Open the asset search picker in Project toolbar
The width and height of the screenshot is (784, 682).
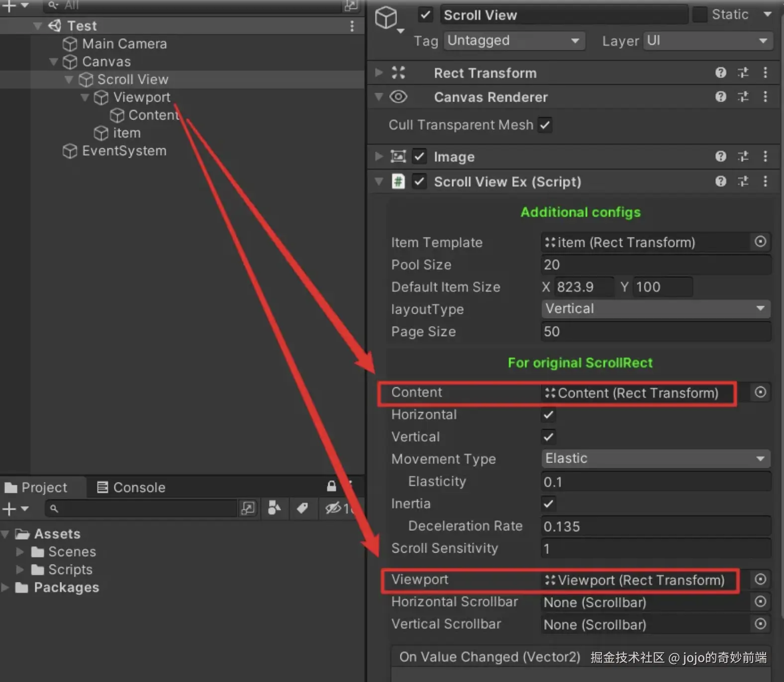pos(248,508)
